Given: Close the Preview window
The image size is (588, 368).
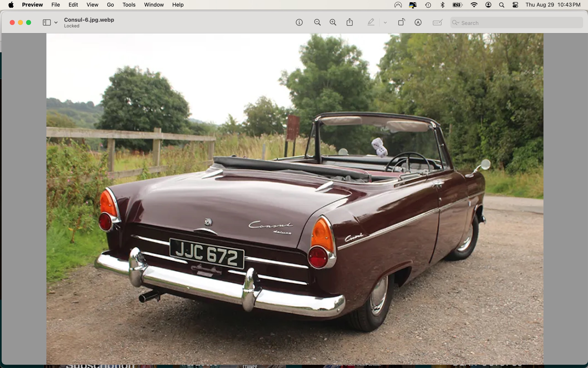Looking at the screenshot, I should click(x=12, y=23).
